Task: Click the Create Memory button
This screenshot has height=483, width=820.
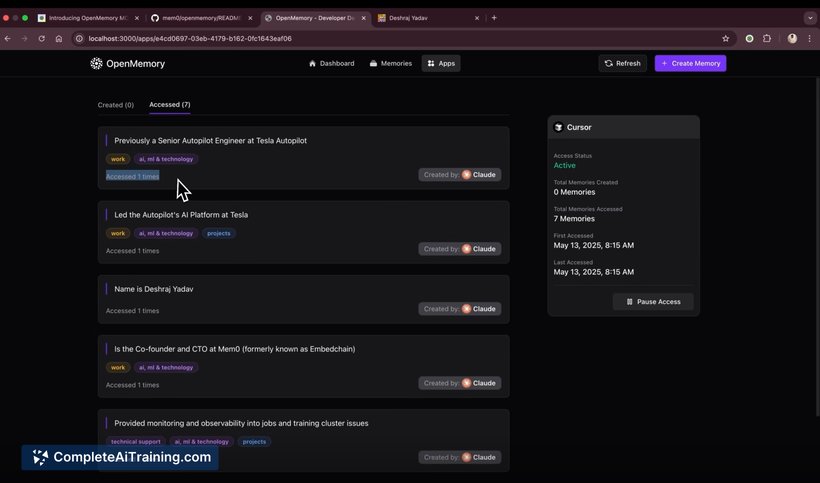Action: [x=690, y=63]
